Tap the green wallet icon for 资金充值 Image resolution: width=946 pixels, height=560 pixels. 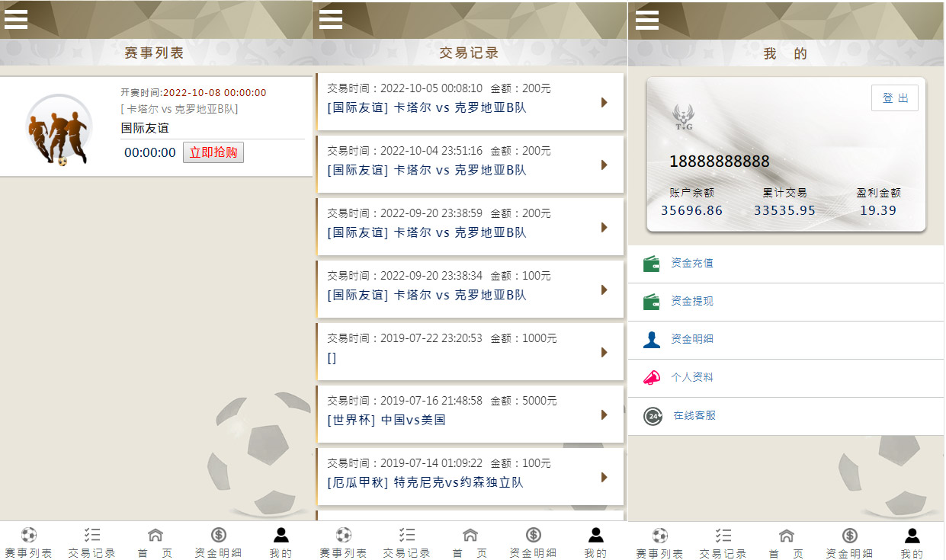tap(652, 264)
